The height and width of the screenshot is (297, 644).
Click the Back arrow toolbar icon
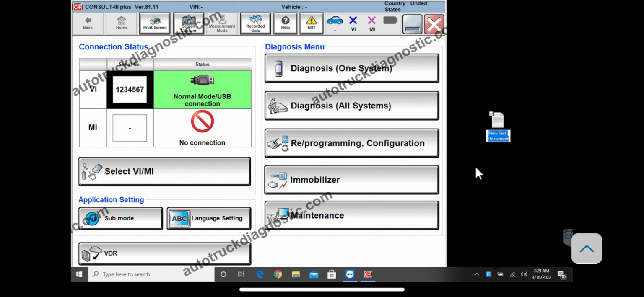click(x=87, y=23)
